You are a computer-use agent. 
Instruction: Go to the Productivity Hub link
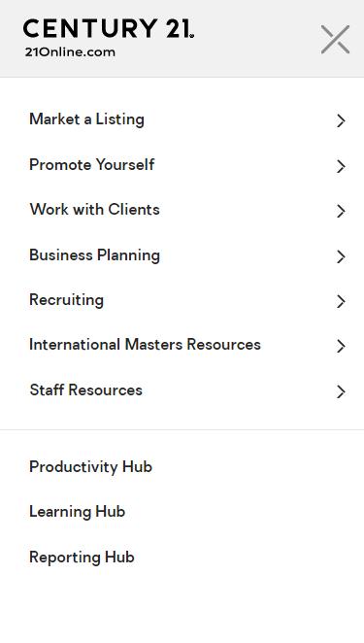coord(90,466)
